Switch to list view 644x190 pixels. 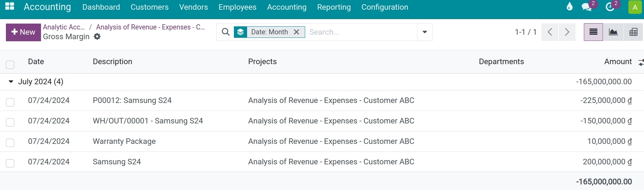coord(593,32)
